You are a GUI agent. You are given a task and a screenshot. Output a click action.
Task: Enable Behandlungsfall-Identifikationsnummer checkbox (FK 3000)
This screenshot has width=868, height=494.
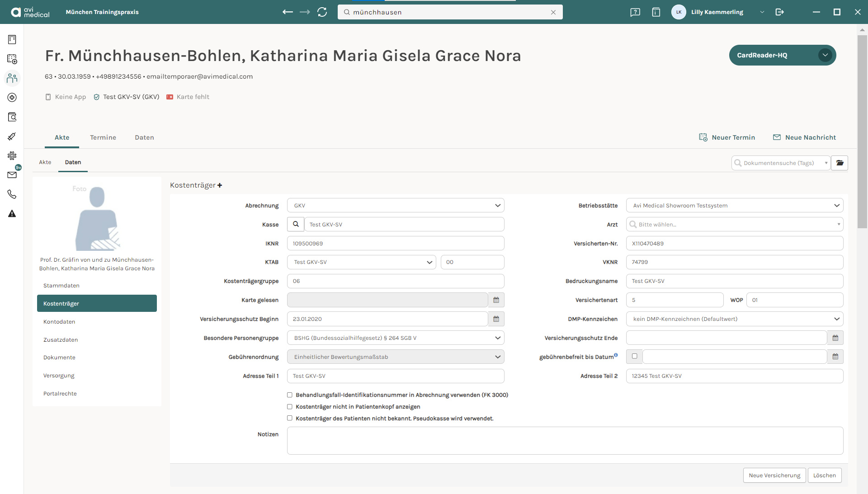point(290,395)
